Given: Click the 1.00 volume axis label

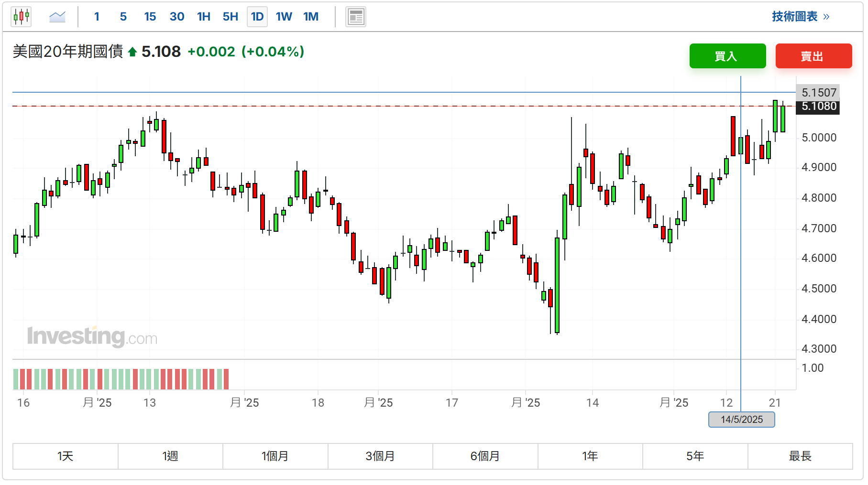Looking at the screenshot, I should pyautogui.click(x=813, y=368).
